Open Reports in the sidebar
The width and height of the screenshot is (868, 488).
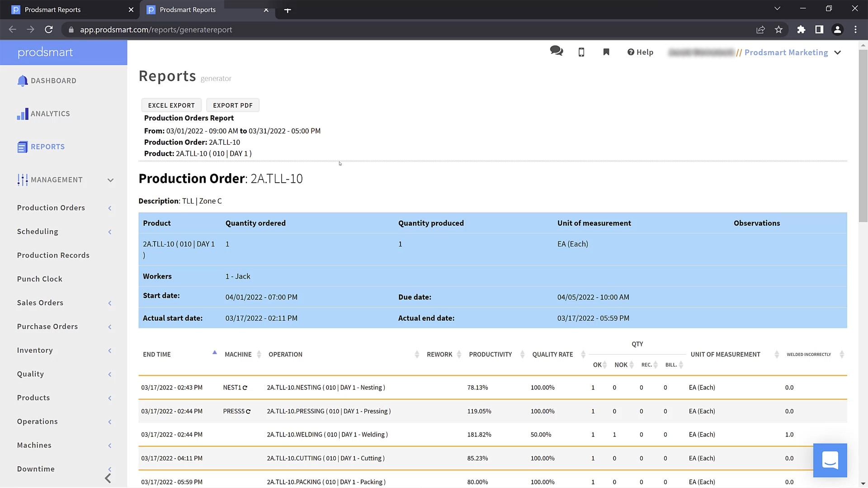(47, 147)
